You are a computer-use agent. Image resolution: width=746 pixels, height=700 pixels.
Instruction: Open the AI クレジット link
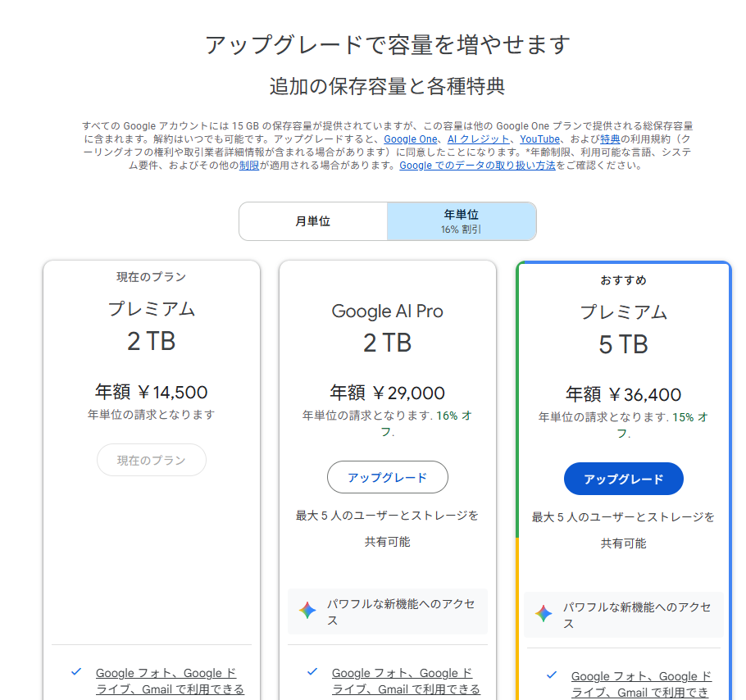click(478, 139)
